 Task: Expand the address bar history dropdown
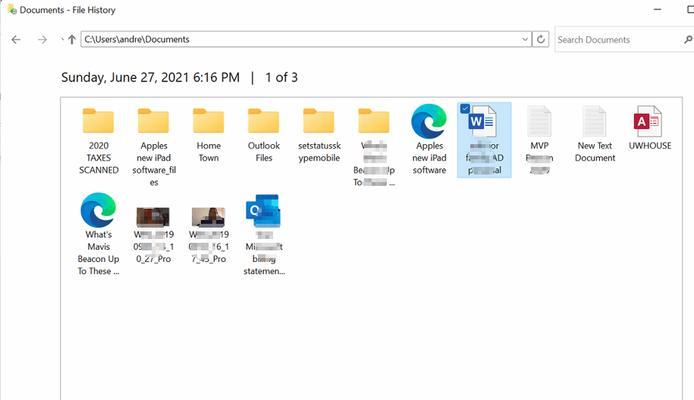tap(525, 39)
